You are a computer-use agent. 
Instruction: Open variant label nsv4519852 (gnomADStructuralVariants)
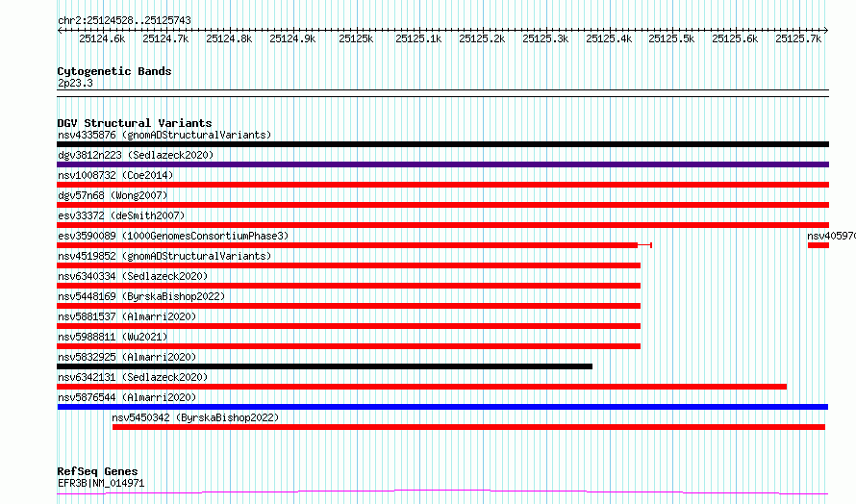click(x=164, y=256)
